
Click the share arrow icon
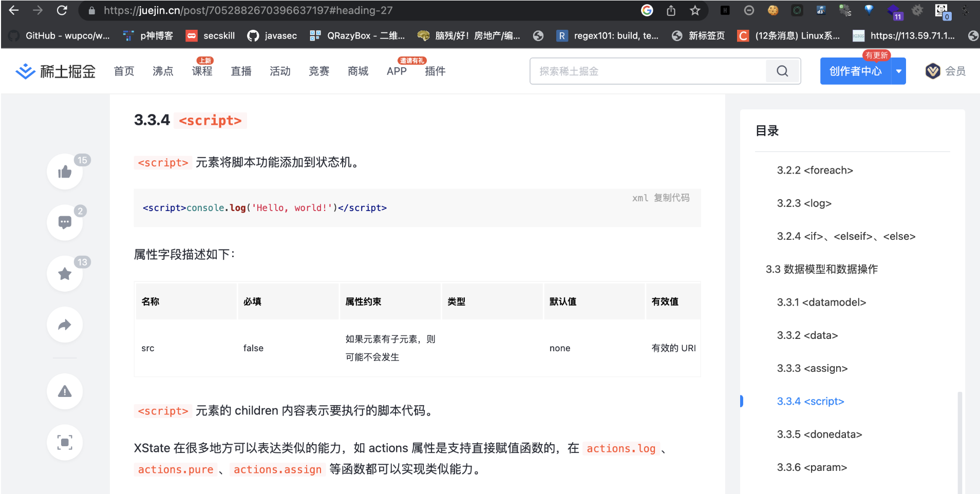click(65, 325)
